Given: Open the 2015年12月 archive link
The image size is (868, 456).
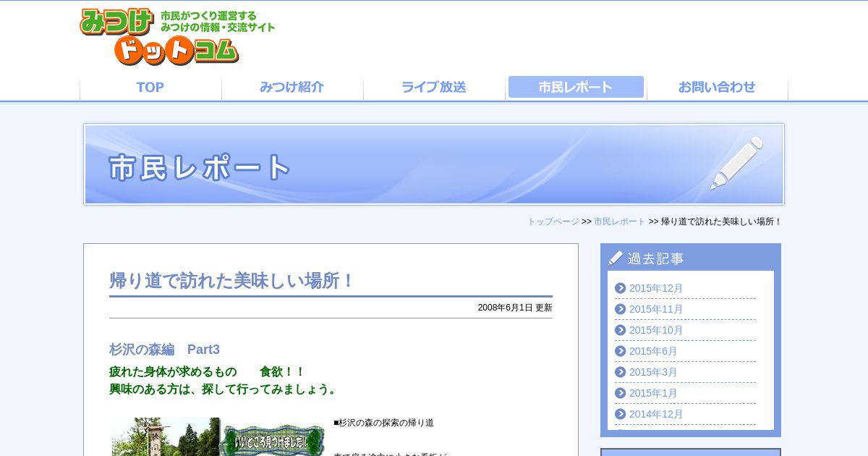Looking at the screenshot, I should (x=656, y=288).
